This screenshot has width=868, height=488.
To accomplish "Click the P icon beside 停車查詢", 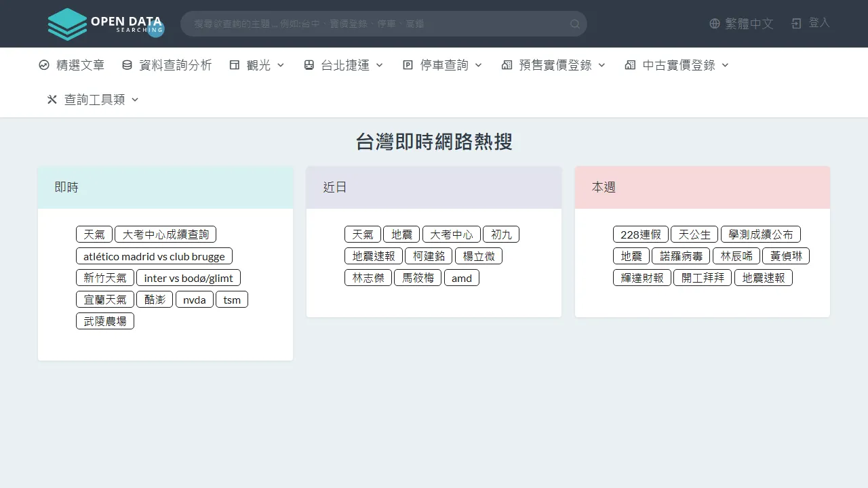I will pos(407,64).
